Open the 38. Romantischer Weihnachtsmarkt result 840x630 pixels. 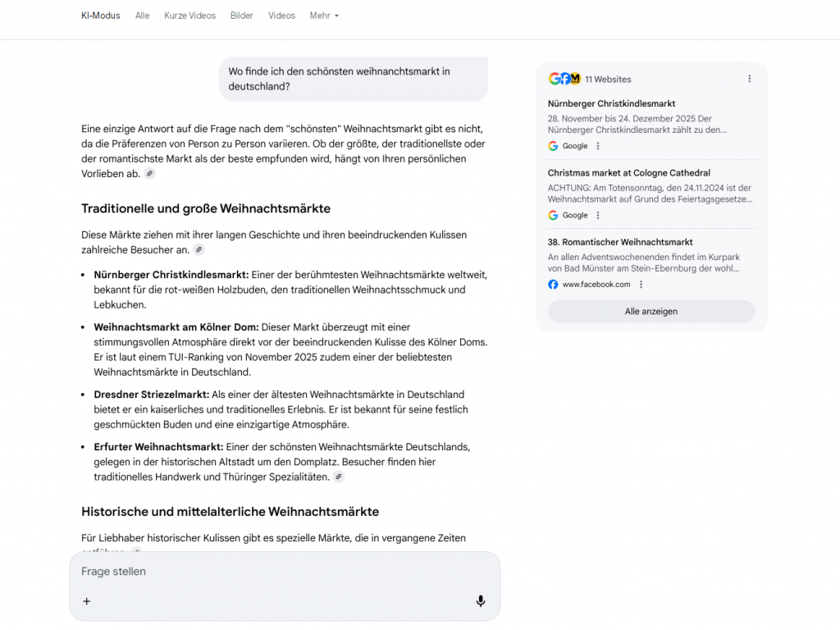pos(620,242)
